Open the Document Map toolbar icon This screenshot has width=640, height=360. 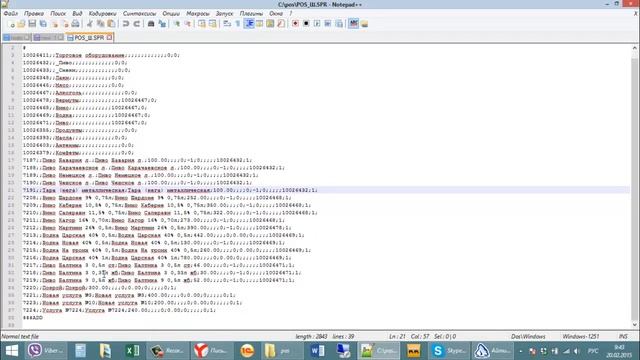click(270, 24)
